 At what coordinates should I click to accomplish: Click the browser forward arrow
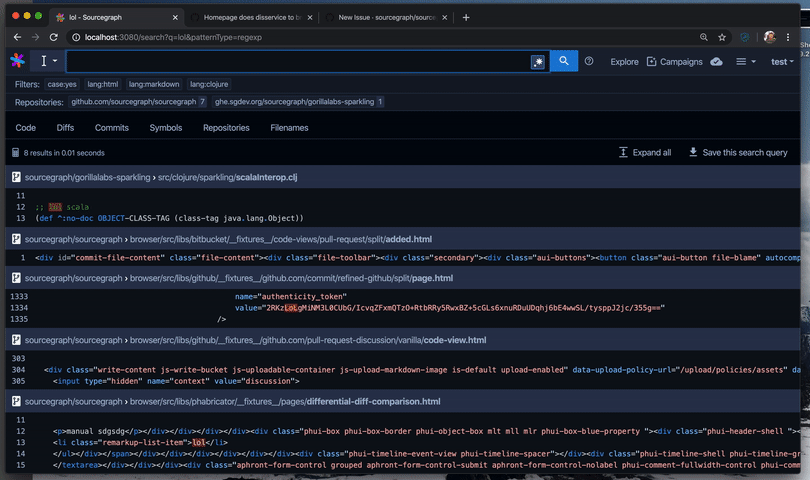coord(35,37)
